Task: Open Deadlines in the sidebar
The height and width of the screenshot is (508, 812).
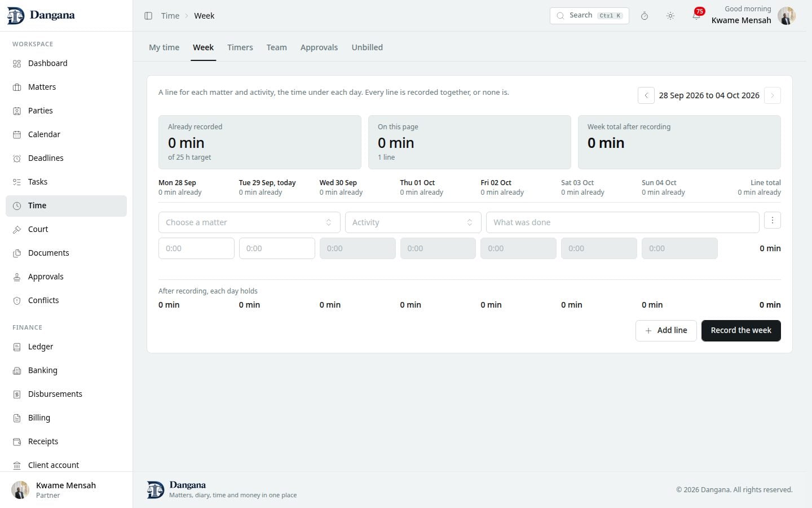Action: coord(66,158)
